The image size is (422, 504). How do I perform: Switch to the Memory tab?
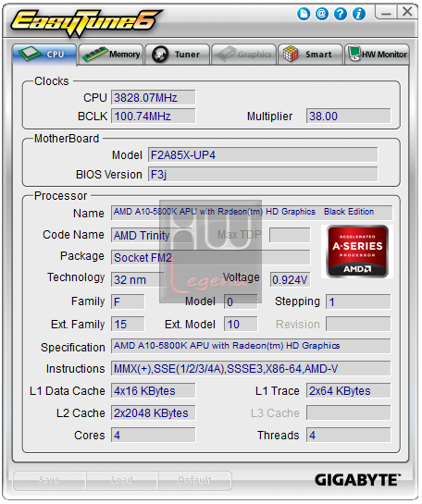(x=111, y=55)
